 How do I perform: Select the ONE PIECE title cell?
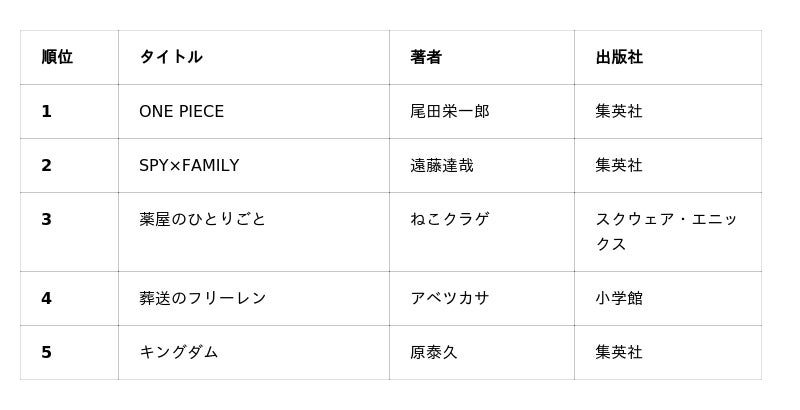pyautogui.click(x=182, y=111)
